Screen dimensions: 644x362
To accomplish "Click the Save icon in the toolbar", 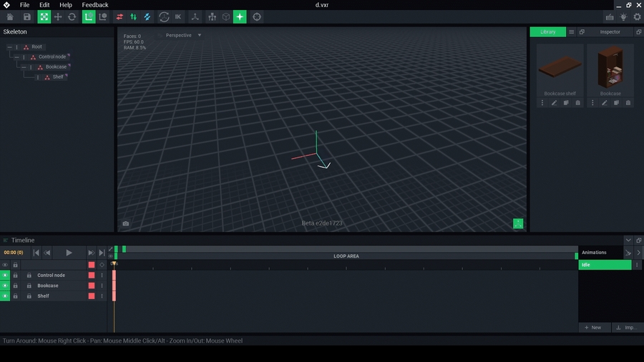I will point(27,16).
